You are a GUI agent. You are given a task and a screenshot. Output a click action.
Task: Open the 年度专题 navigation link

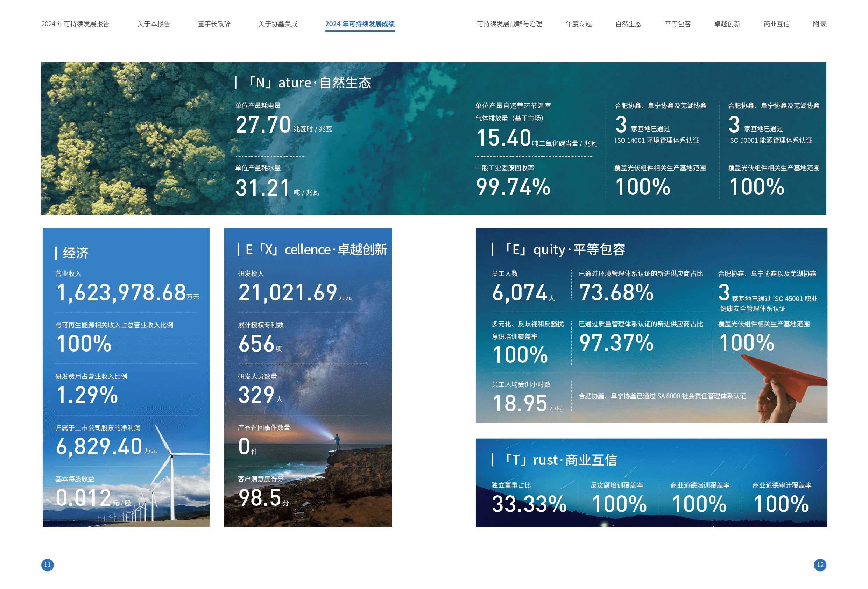(x=579, y=24)
